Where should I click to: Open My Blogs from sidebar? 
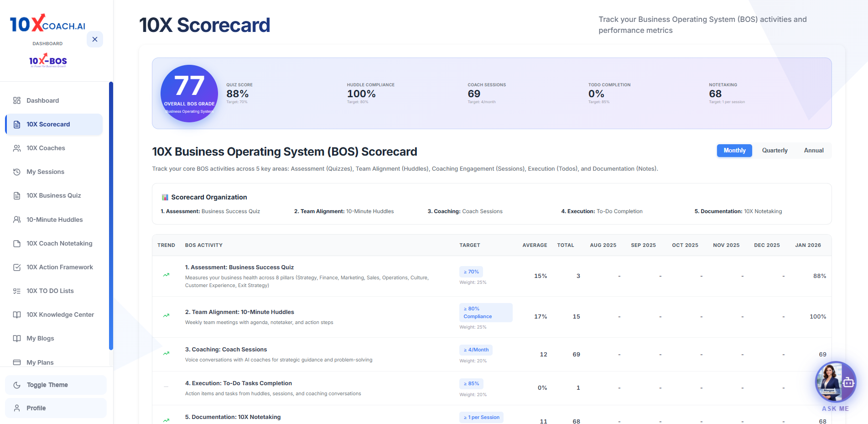coord(40,338)
